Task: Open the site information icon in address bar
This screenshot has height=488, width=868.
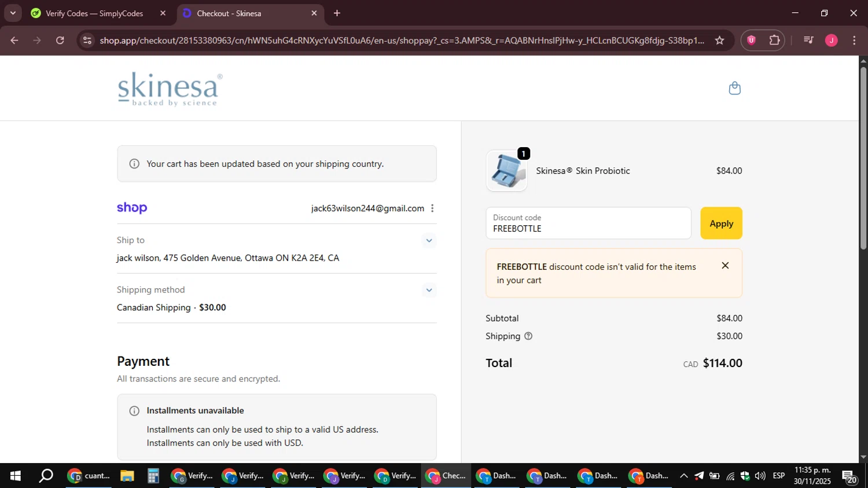Action: tap(87, 41)
